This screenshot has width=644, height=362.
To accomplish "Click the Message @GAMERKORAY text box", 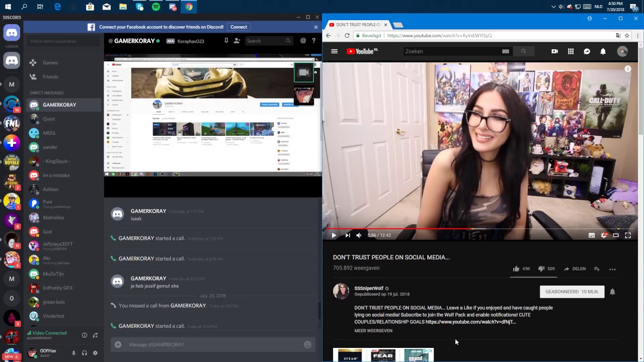I will click(x=214, y=344).
